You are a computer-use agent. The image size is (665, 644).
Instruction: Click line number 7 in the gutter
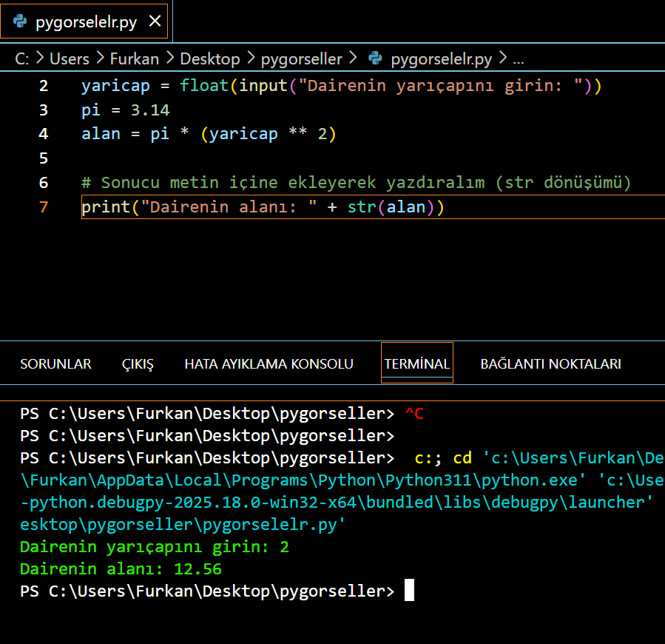pyautogui.click(x=43, y=207)
